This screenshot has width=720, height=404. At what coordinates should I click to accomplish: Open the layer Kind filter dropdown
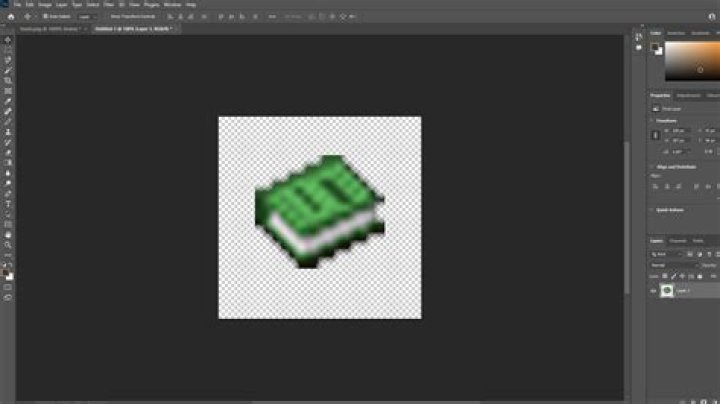pos(666,254)
